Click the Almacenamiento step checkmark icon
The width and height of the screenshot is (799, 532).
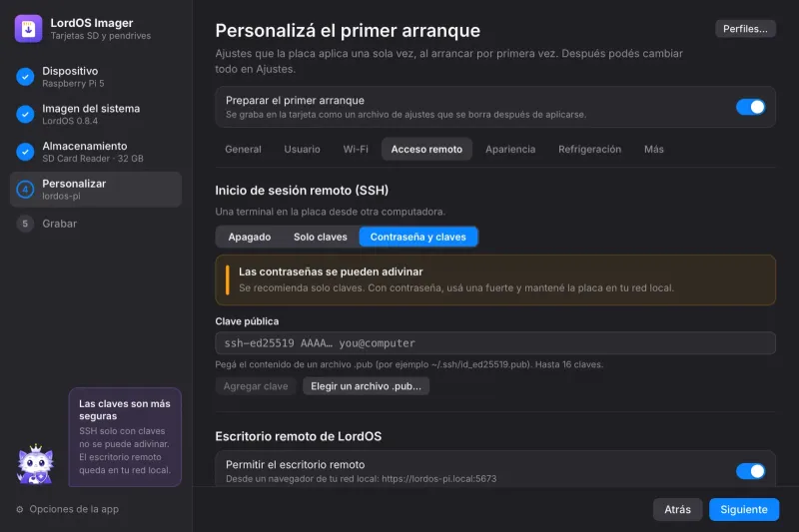click(25, 152)
